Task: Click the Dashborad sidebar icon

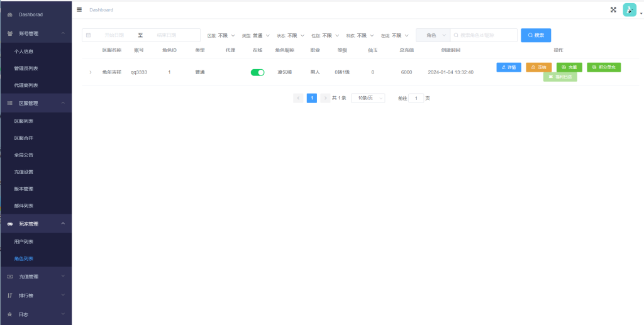Action: tap(10, 15)
